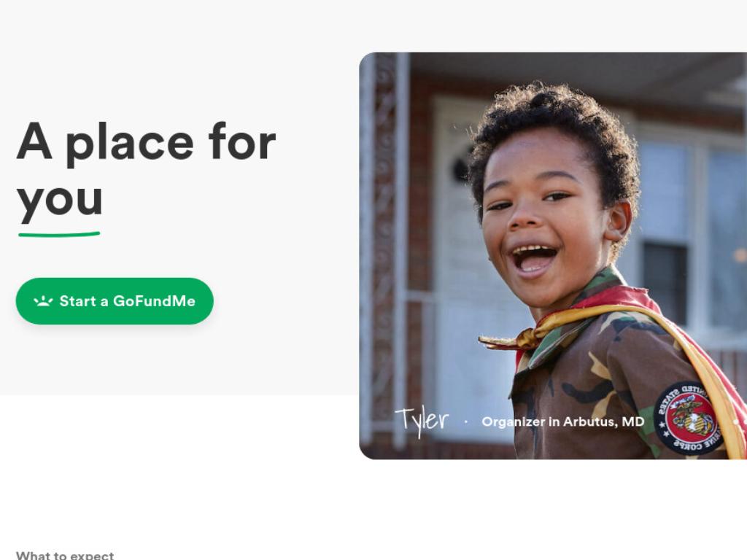Click the Start a GoFundMe button
The height and width of the screenshot is (560, 747).
(x=115, y=301)
